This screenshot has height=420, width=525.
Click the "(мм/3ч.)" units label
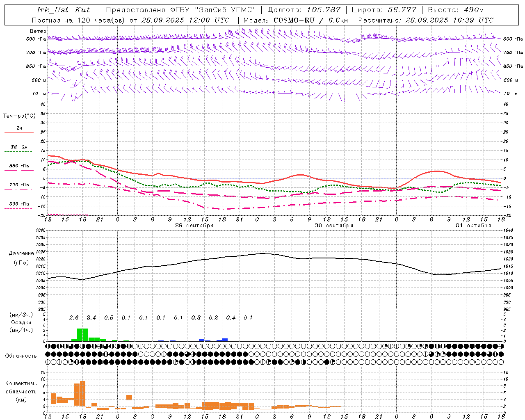tap(21, 315)
